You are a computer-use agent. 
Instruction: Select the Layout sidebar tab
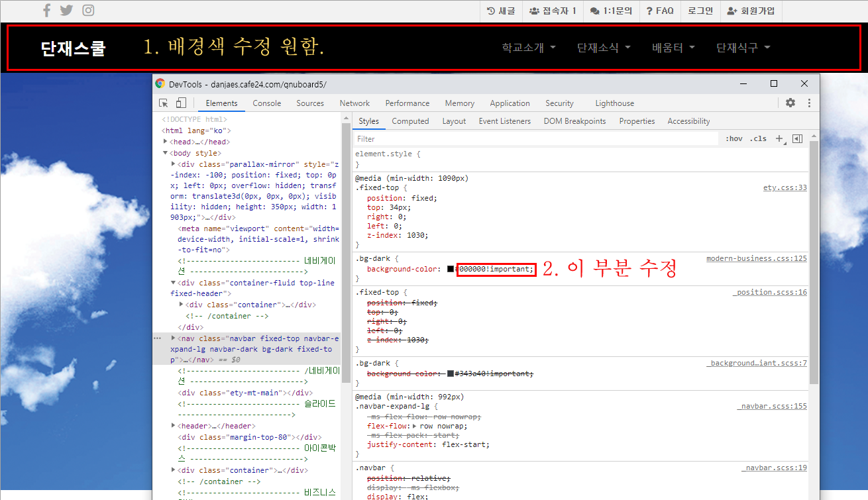[x=454, y=121]
